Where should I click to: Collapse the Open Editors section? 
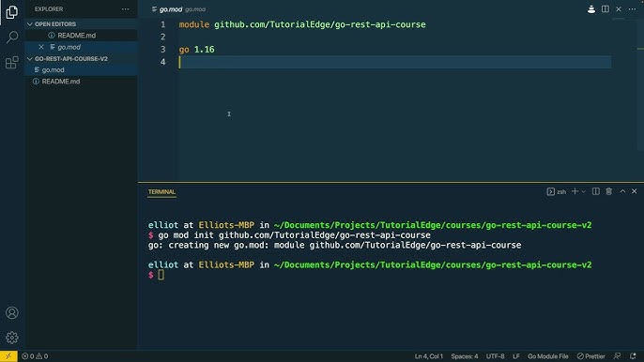coord(30,24)
